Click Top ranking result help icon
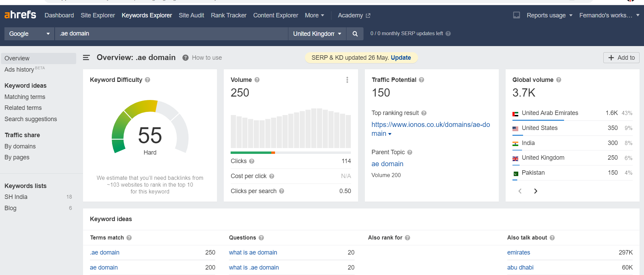This screenshot has width=644, height=275. [424, 113]
